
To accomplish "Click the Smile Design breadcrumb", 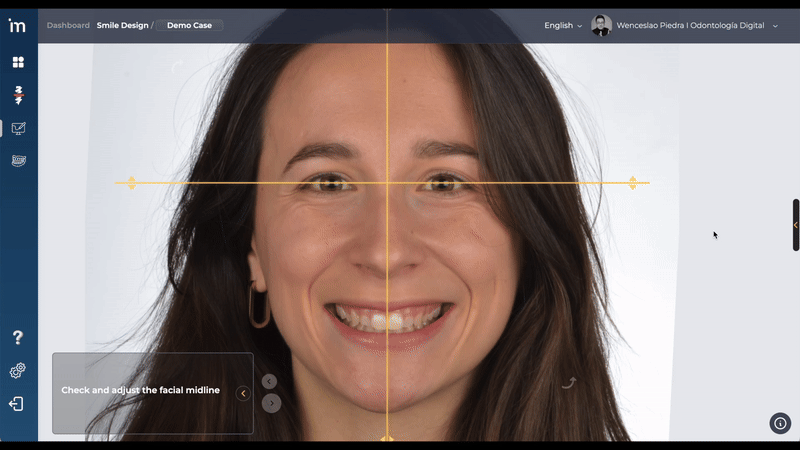I will click(121, 25).
